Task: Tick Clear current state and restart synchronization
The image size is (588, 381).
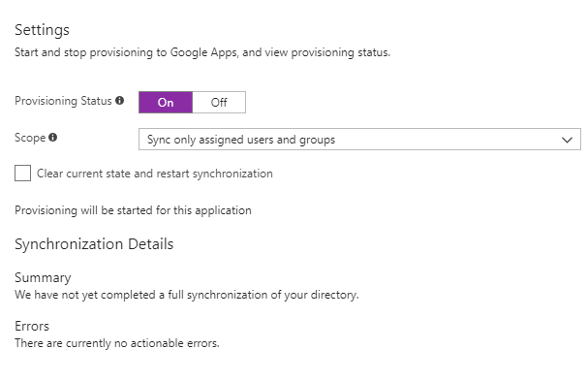Action: point(23,174)
